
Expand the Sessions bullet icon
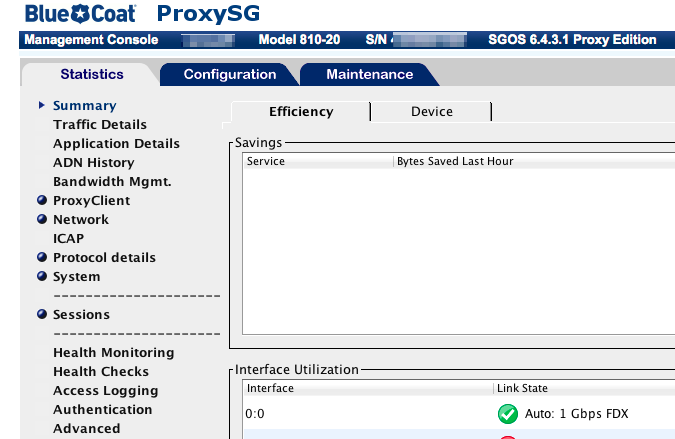coord(42,314)
